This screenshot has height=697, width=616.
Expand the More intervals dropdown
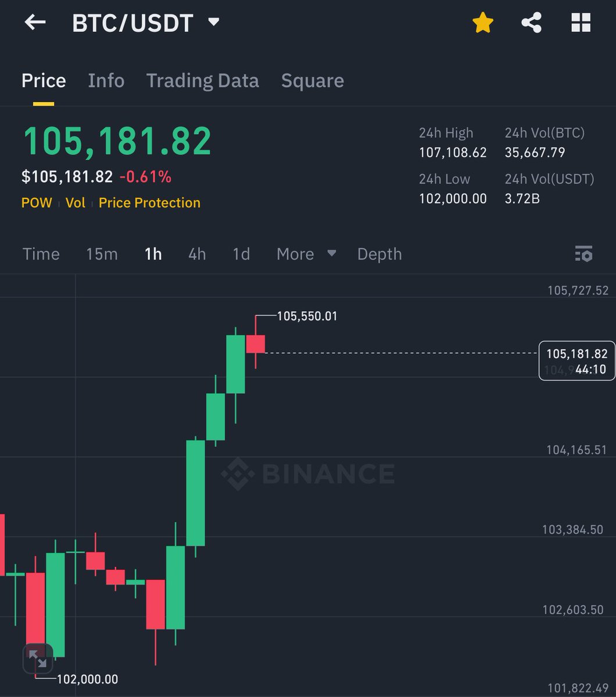306,254
